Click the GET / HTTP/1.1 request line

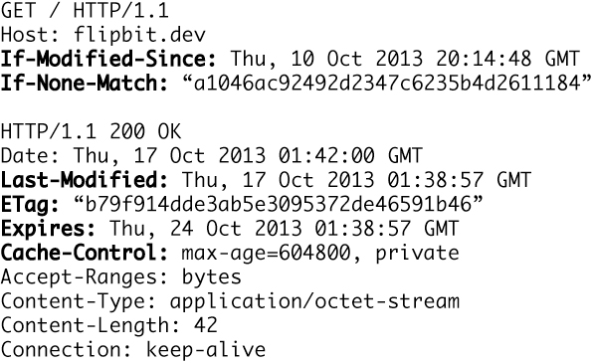pos(85,11)
